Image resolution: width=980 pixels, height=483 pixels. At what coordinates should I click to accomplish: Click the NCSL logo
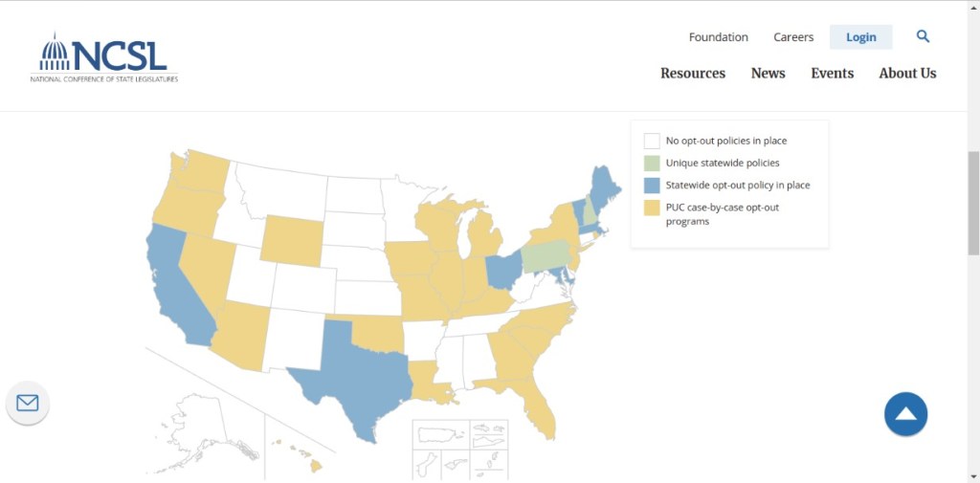pyautogui.click(x=103, y=57)
